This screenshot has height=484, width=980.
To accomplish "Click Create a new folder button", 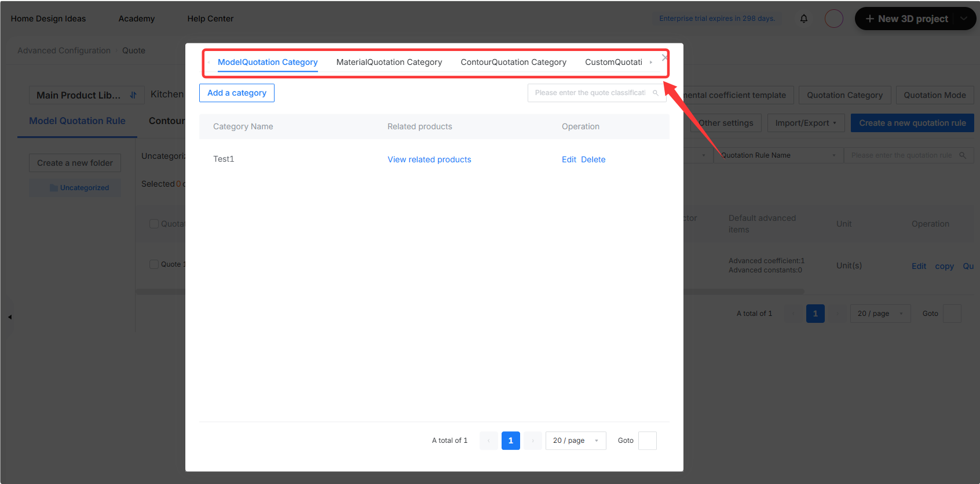I will coord(75,163).
